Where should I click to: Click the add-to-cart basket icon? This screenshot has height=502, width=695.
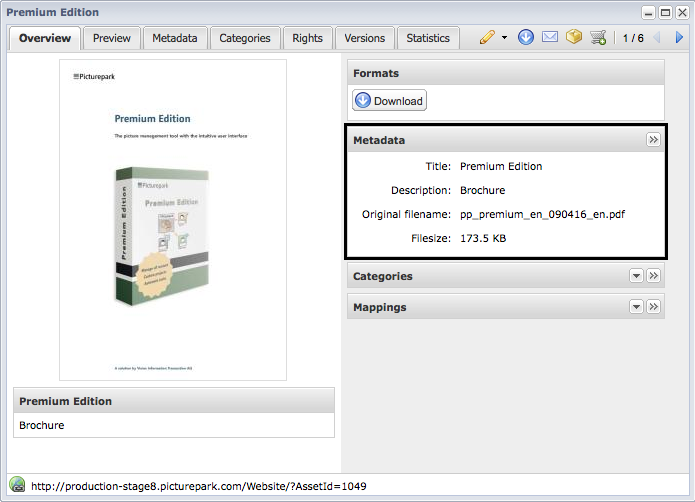click(598, 37)
